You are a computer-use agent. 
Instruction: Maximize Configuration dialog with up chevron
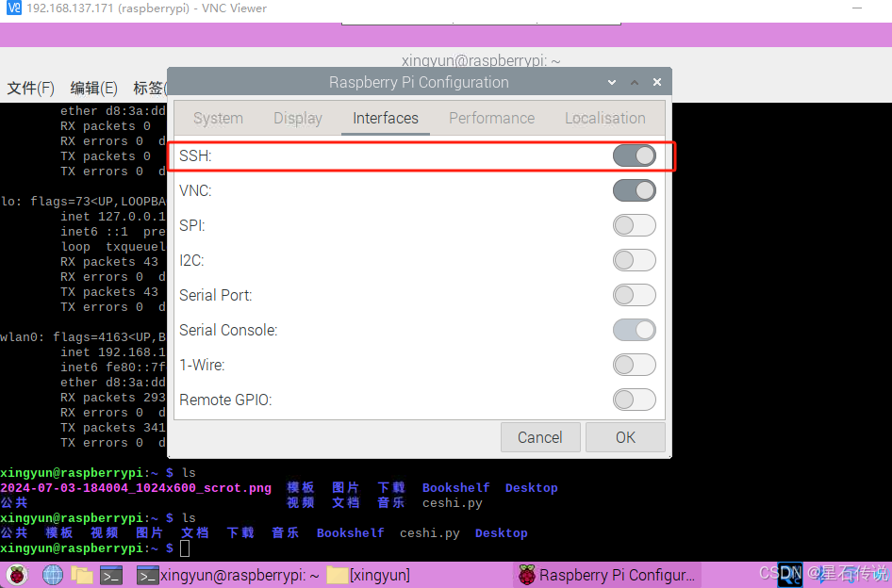(635, 83)
